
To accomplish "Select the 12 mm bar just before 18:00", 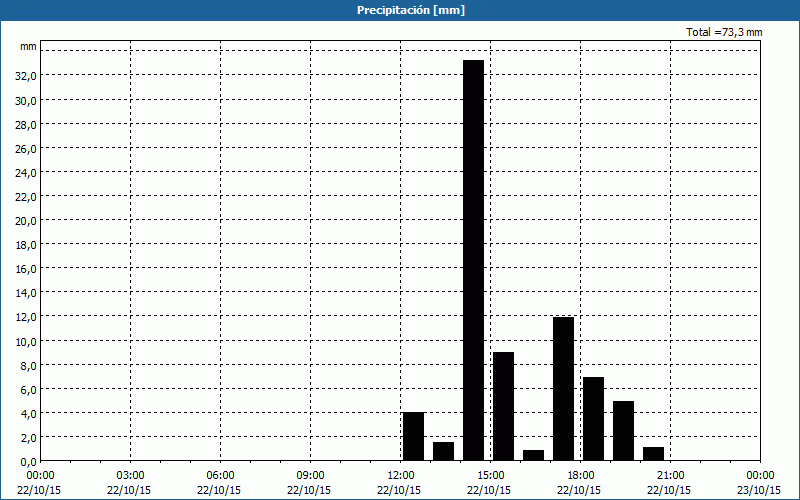I will pos(564,389).
